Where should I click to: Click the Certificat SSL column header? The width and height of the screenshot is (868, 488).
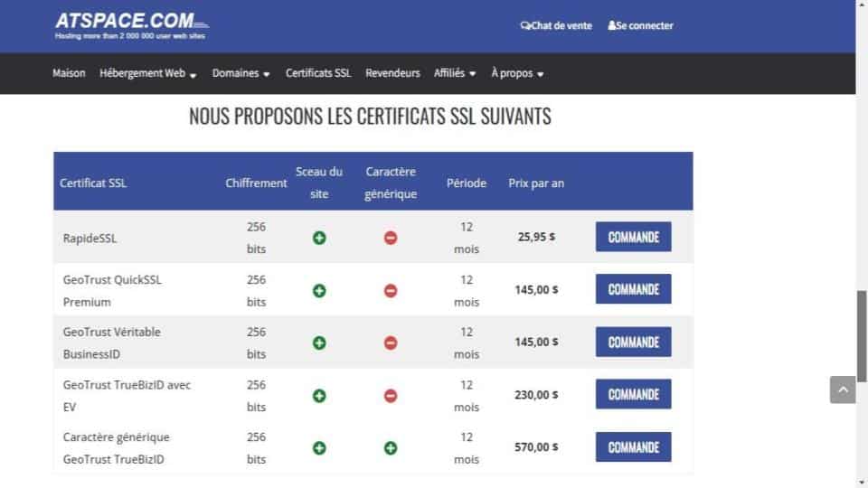93,183
